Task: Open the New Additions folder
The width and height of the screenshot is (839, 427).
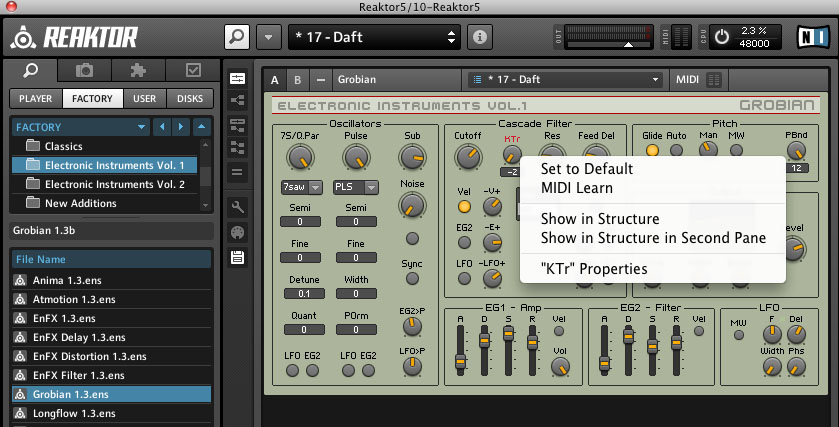Action: 105,203
